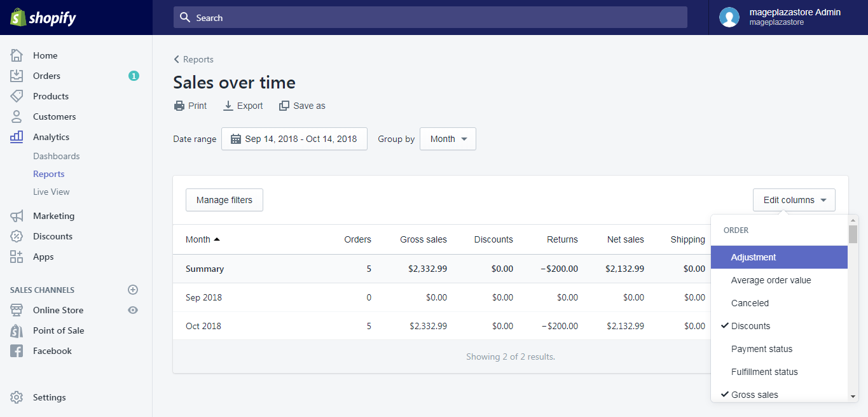
Task: Open Home in sidebar
Action: click(x=45, y=55)
